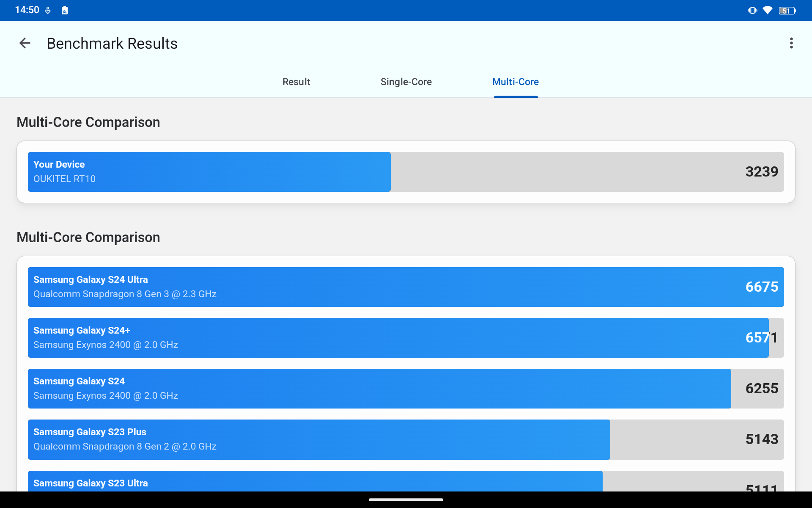Tap the Wi-Fi status icon
Screen dimensions: 812x508
767,11
